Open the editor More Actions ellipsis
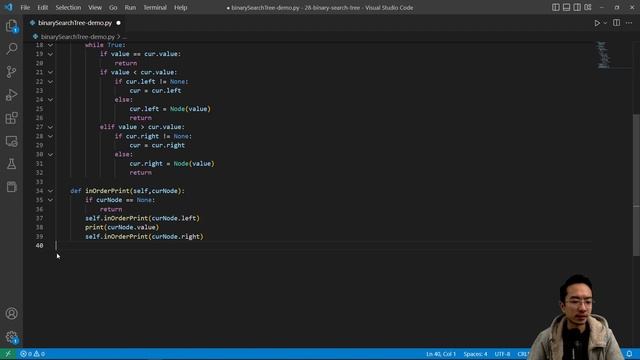 point(629,23)
